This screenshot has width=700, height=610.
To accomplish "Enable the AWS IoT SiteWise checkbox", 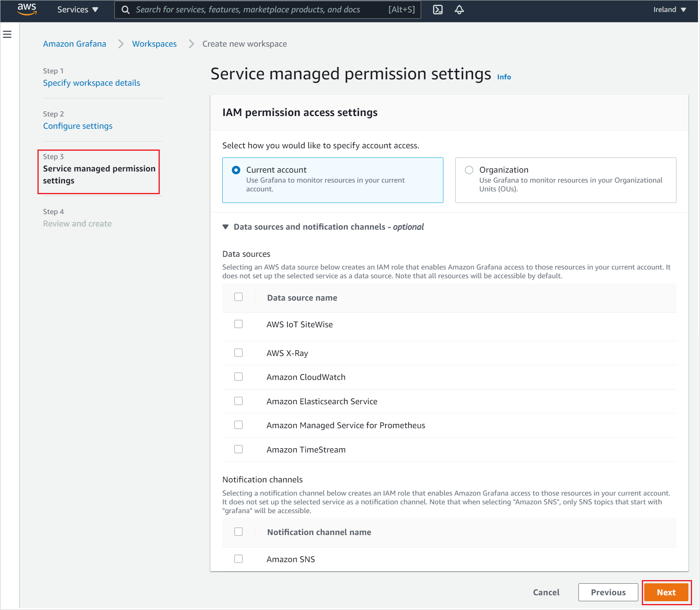I will (239, 324).
